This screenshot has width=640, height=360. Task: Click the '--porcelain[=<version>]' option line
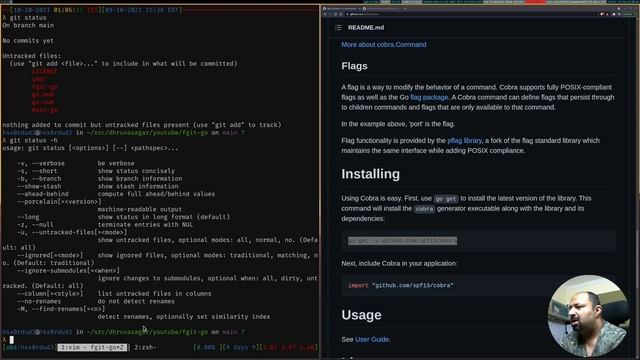(x=59, y=202)
